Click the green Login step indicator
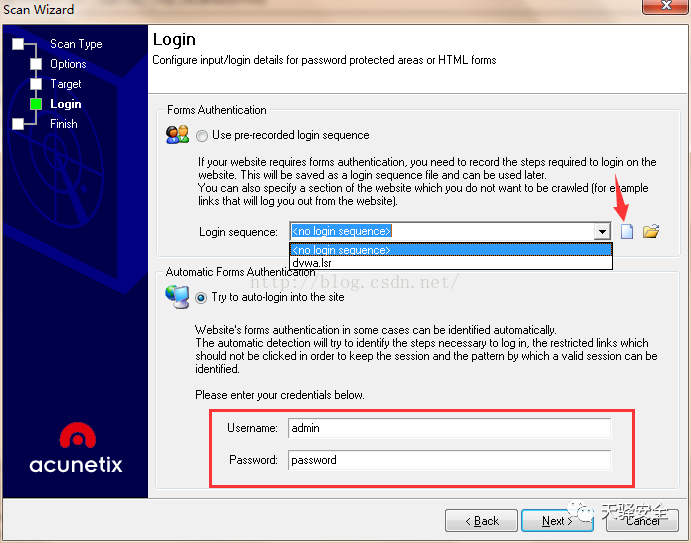The height and width of the screenshot is (543, 691). click(36, 104)
